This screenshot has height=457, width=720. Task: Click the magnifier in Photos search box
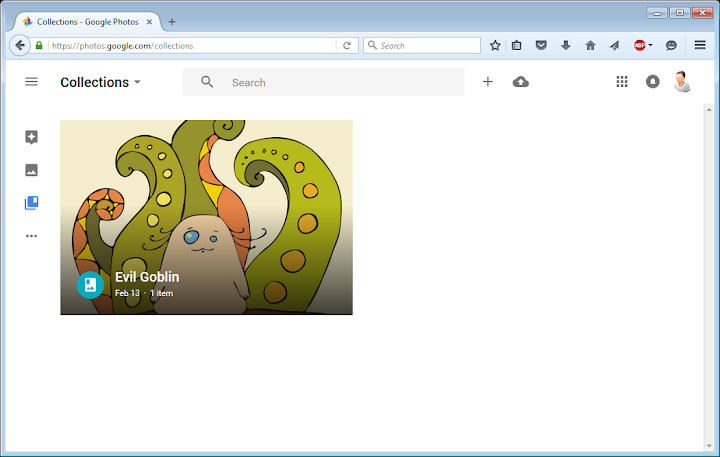[x=207, y=82]
